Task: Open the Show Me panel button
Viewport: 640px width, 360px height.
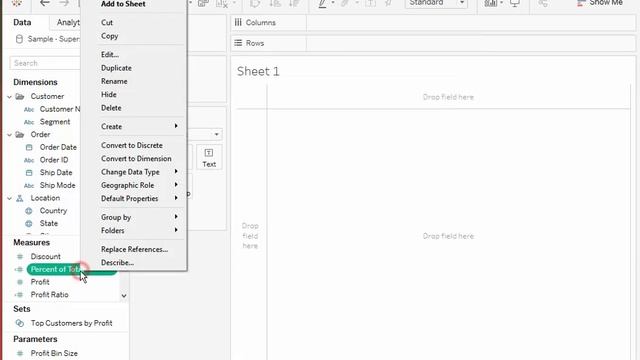Action: coord(600,3)
